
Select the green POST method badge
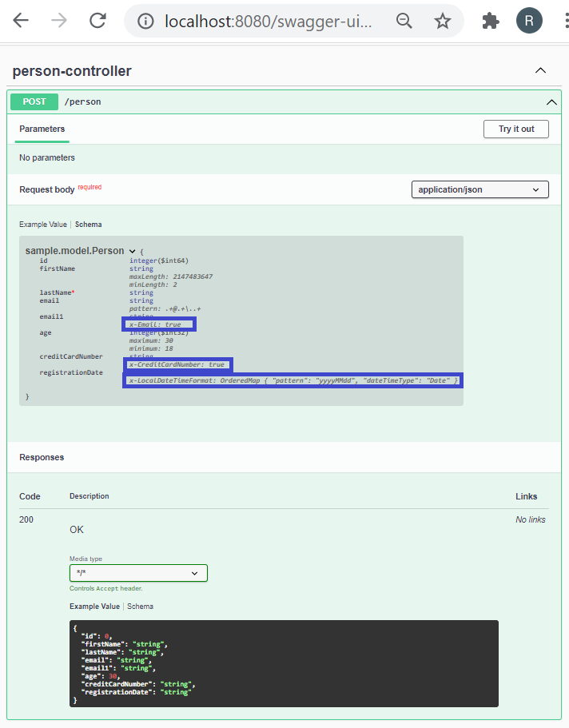click(34, 101)
